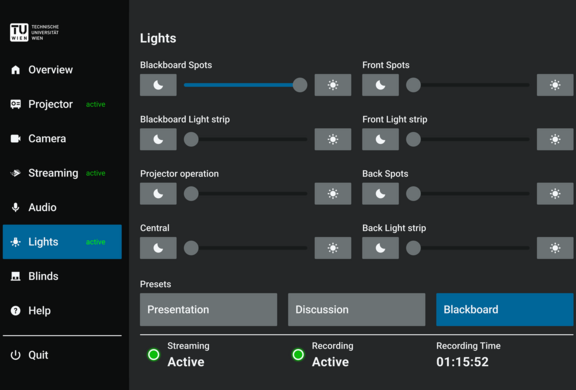576x390 pixels.
Task: Click the Blackboard Spots slider handle
Action: tap(300, 85)
